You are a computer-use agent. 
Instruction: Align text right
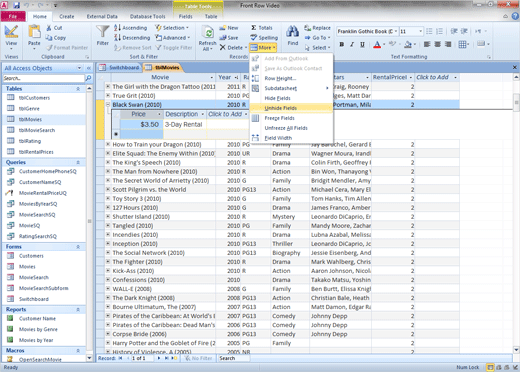(x=448, y=44)
